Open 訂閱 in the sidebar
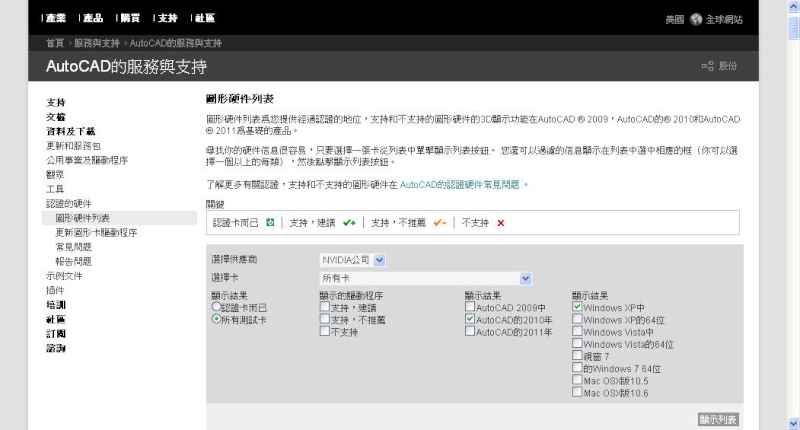Viewport: 800px width, 430px height. (x=56, y=334)
